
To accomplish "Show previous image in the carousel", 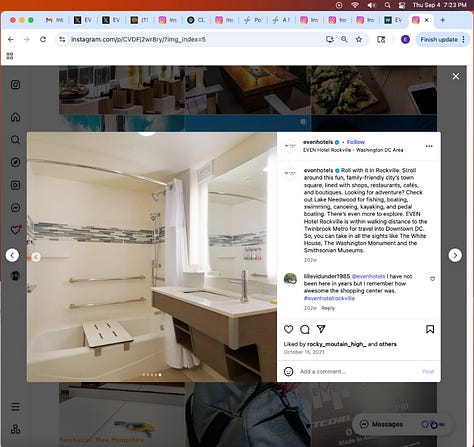I will tap(36, 257).
